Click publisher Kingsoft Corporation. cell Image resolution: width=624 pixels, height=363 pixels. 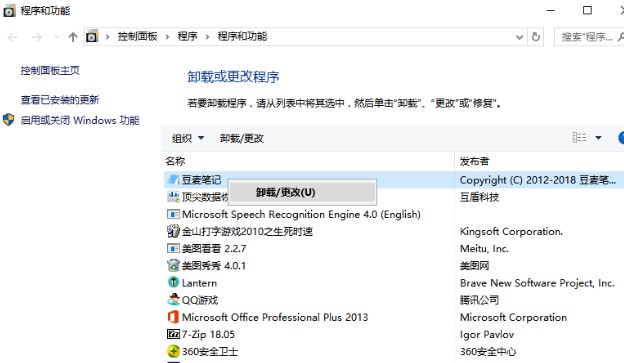pos(511,231)
